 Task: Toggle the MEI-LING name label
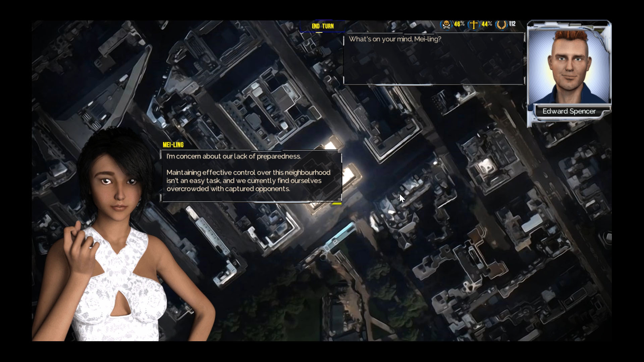173,145
